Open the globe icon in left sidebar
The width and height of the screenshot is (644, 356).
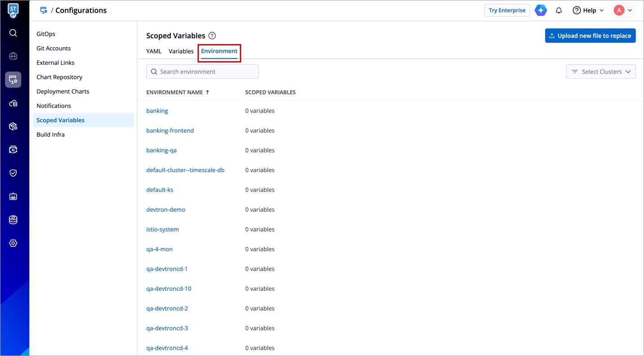[x=13, y=56]
